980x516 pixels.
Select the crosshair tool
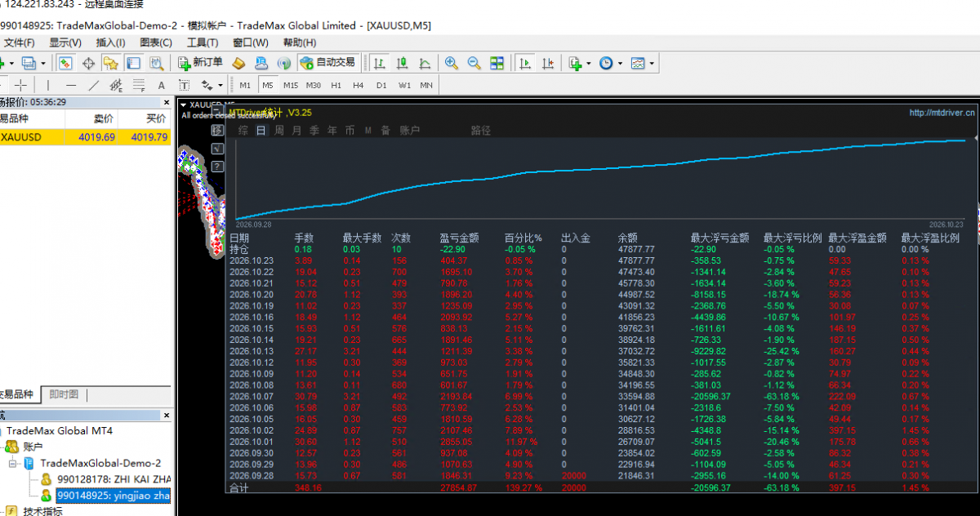(x=21, y=85)
